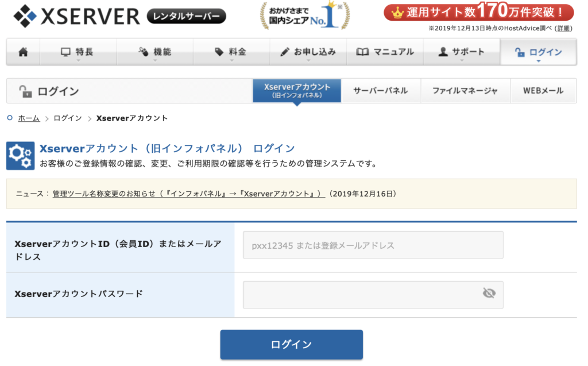Click the Xserverアカウント breadcrumb text
588x366 pixels.
tap(132, 118)
